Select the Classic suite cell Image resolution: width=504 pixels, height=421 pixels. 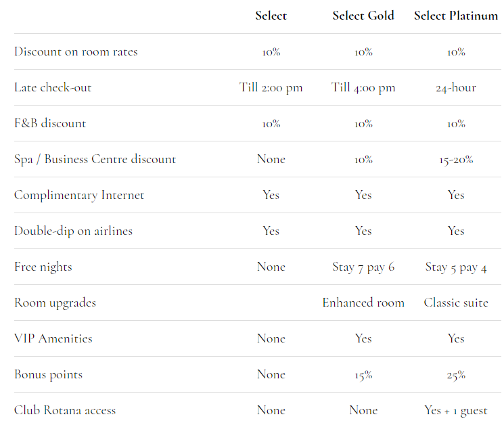point(456,303)
